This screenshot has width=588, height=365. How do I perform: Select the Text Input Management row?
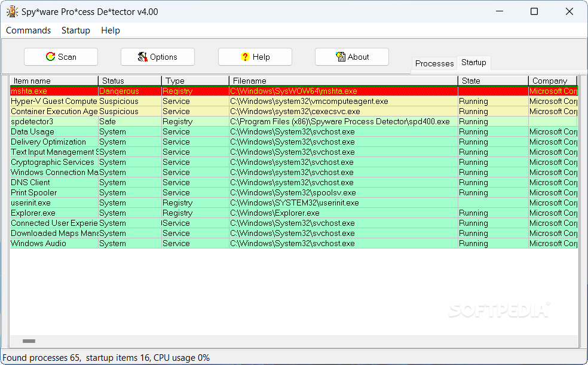coord(293,152)
